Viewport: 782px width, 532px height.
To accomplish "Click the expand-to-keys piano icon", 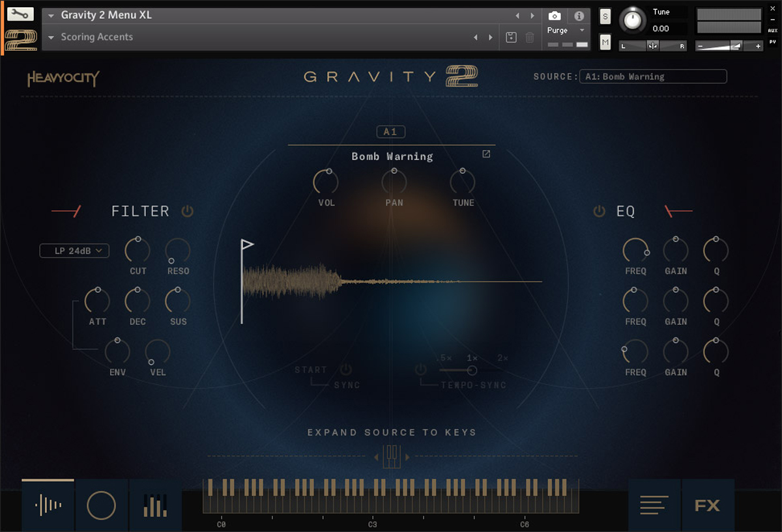I will pos(392,456).
